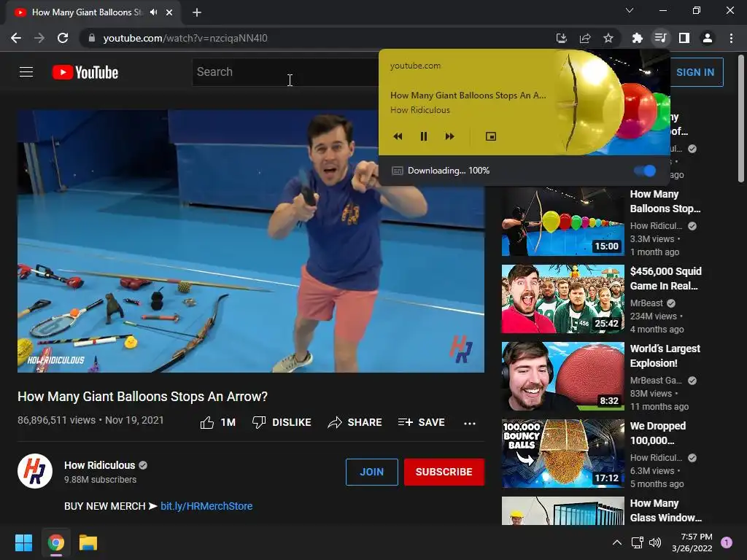Go back to the previous page

click(16, 38)
